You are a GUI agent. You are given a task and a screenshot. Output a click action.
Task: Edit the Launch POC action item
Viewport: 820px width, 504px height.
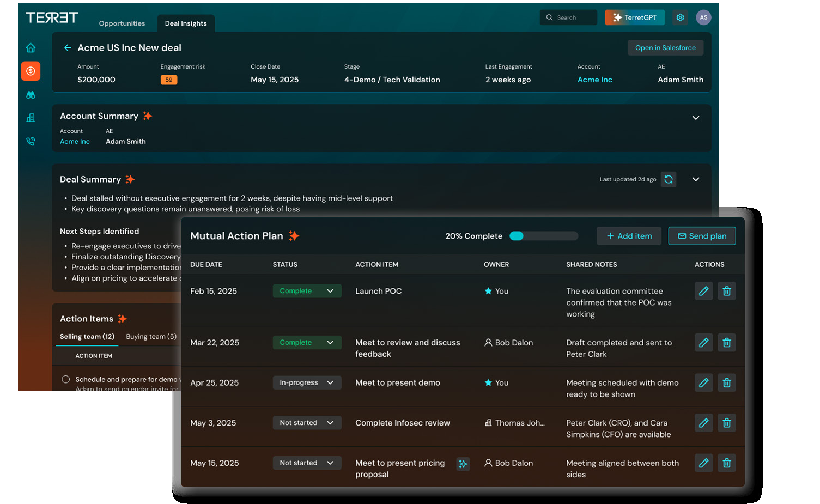[703, 290]
